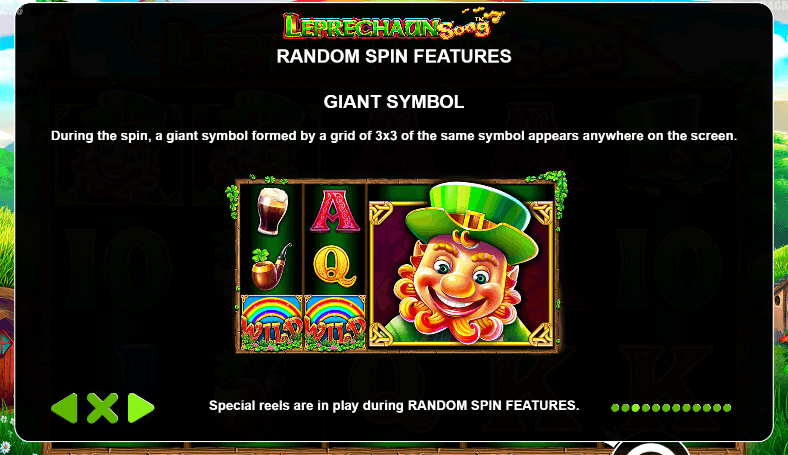Close the paytable with green X

(103, 408)
